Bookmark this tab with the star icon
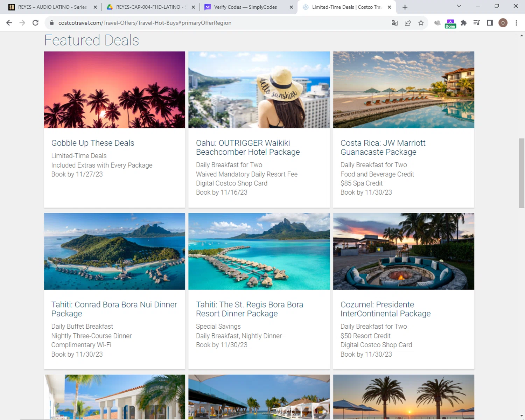 pos(421,23)
